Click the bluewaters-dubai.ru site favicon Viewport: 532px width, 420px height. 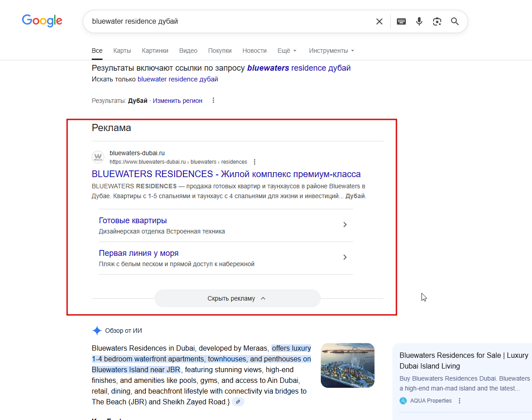point(98,157)
